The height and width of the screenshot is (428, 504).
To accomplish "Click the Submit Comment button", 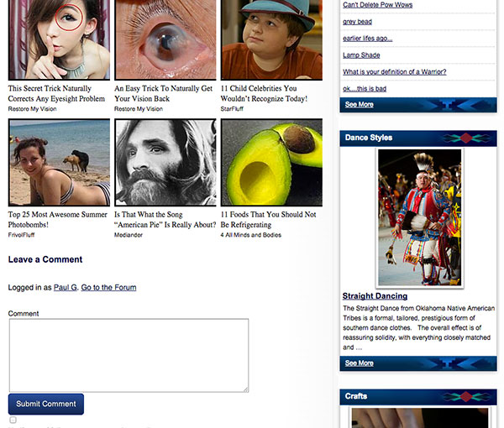I will [x=46, y=404].
